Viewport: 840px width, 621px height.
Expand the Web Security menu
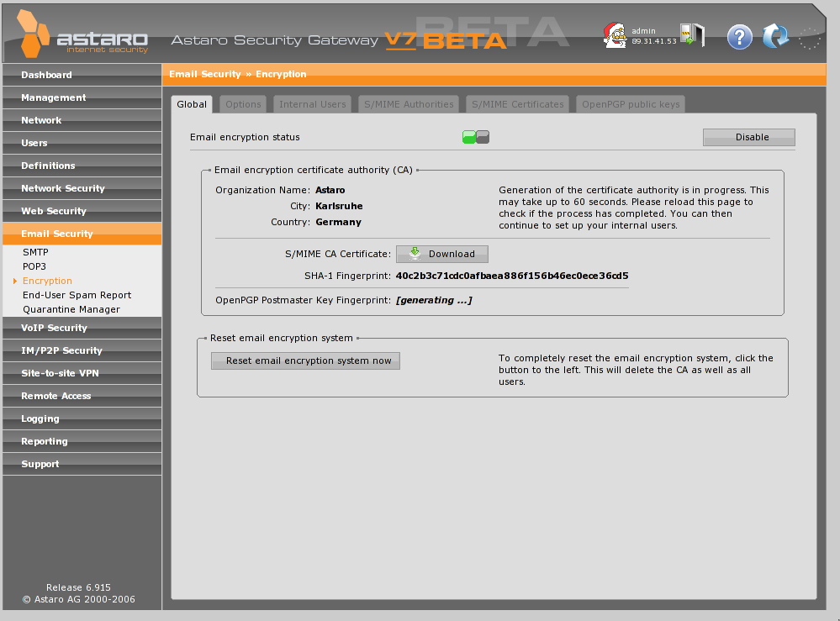click(x=82, y=211)
